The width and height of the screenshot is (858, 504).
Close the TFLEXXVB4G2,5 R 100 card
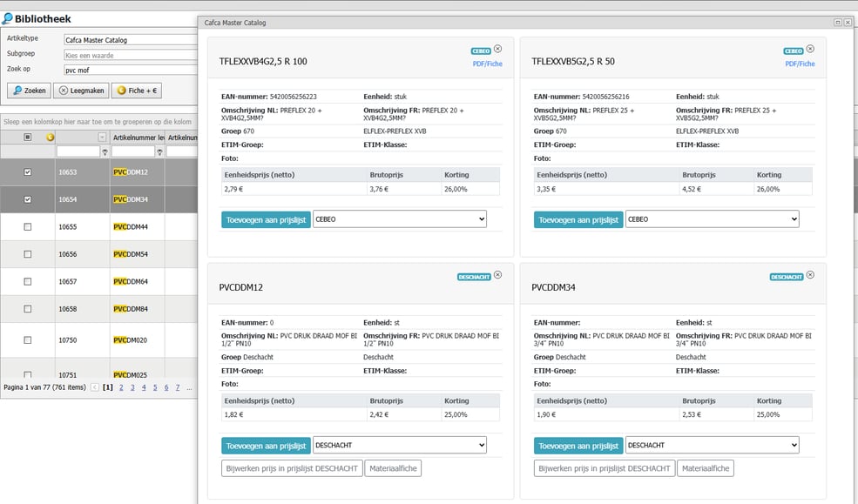click(x=497, y=49)
